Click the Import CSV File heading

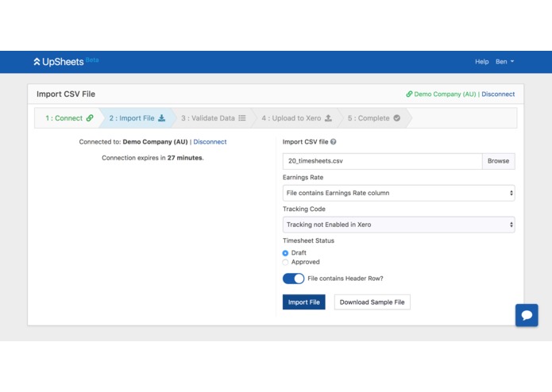pos(66,94)
